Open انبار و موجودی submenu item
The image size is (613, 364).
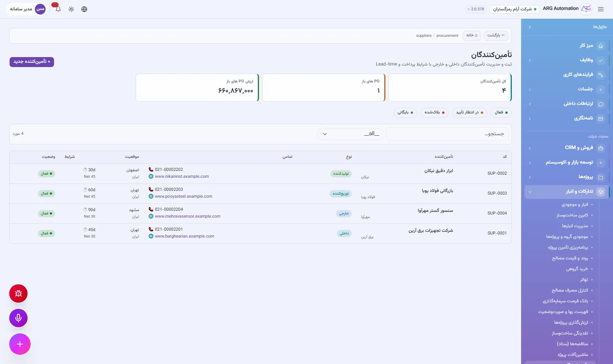[x=575, y=205]
